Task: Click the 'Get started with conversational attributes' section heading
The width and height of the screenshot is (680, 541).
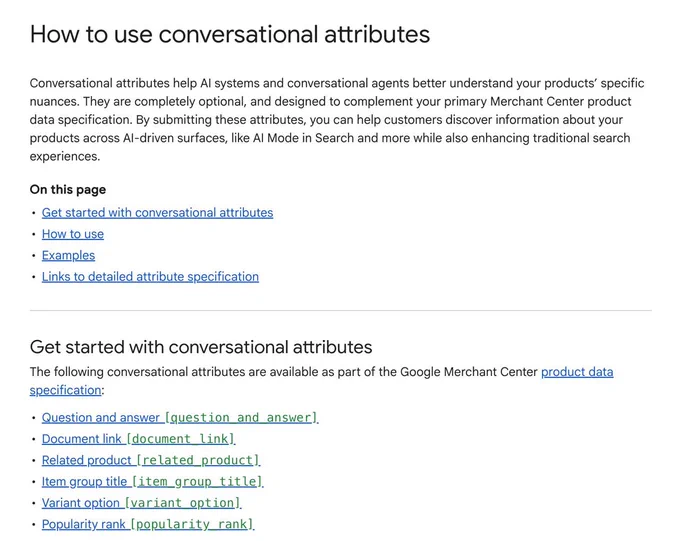Action: [201, 347]
